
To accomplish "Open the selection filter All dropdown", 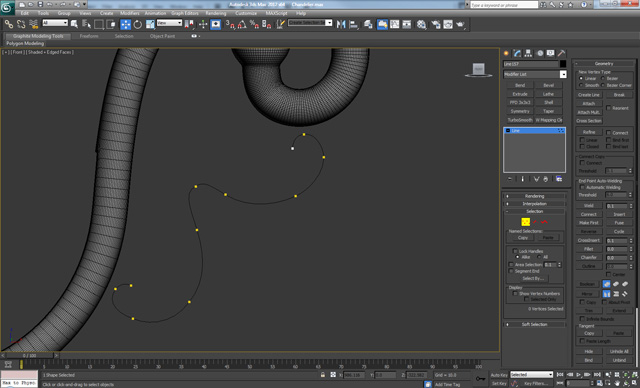I will pos(55,23).
